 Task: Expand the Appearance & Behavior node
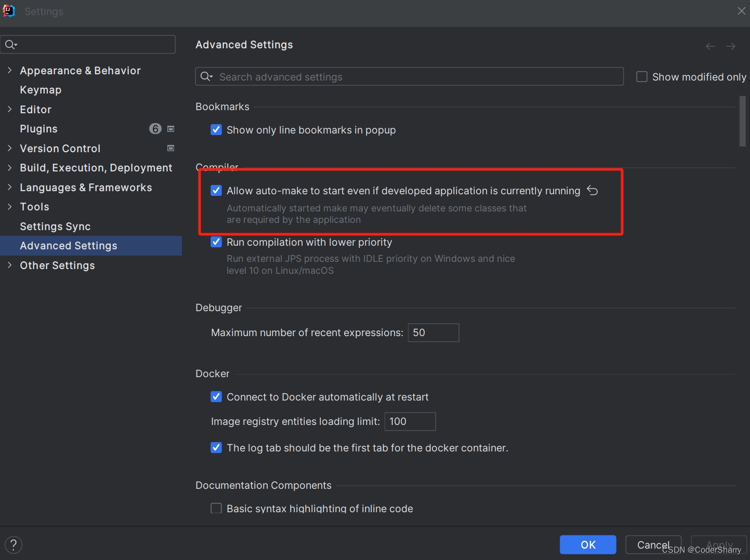(9, 70)
